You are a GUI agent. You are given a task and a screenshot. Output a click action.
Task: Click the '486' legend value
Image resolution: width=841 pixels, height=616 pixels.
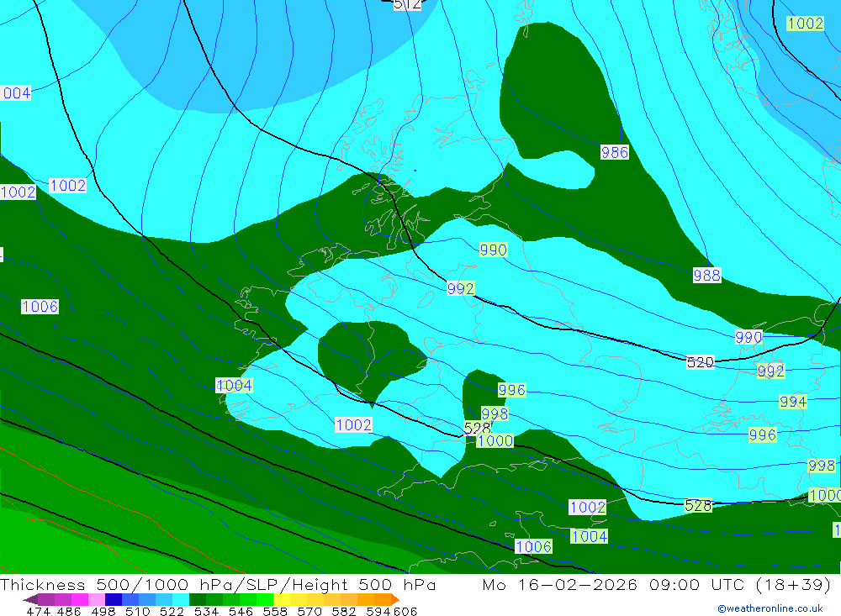69,612
